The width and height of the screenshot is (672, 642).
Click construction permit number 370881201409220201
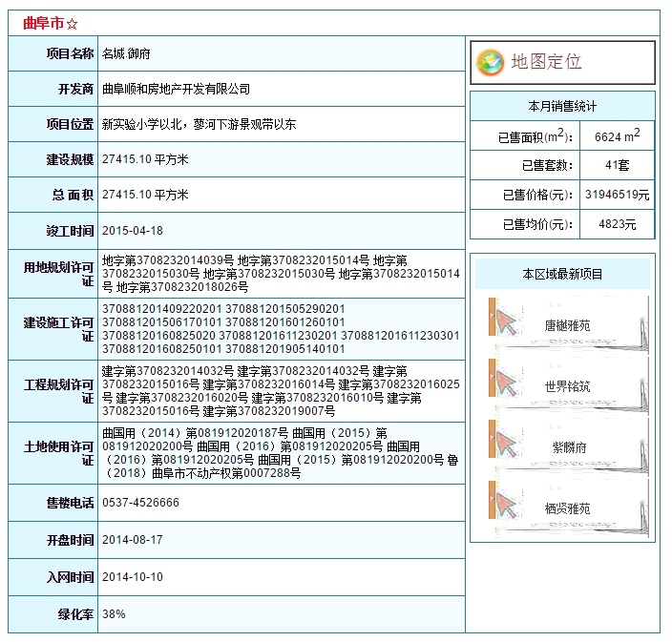tap(162, 309)
